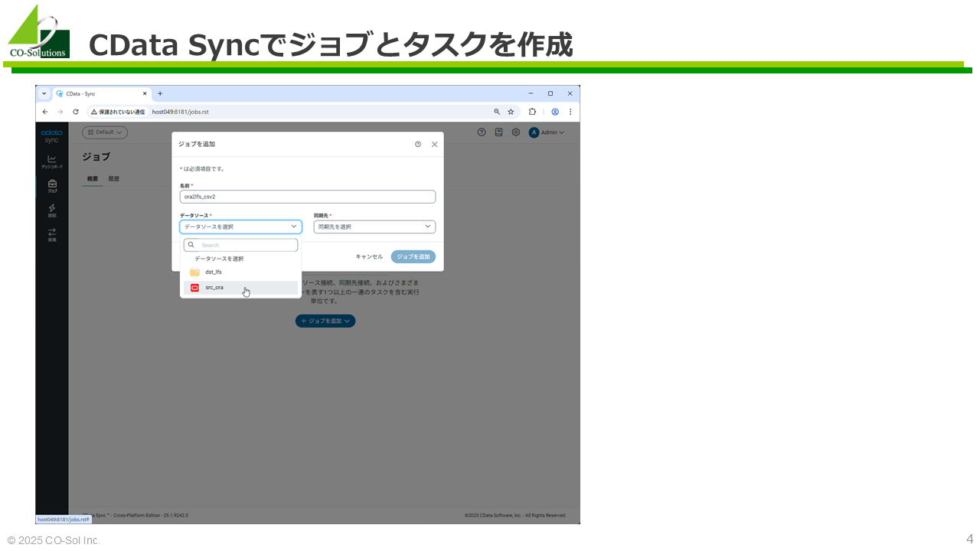
Task: Click the browser back arrow
Action: (x=45, y=112)
